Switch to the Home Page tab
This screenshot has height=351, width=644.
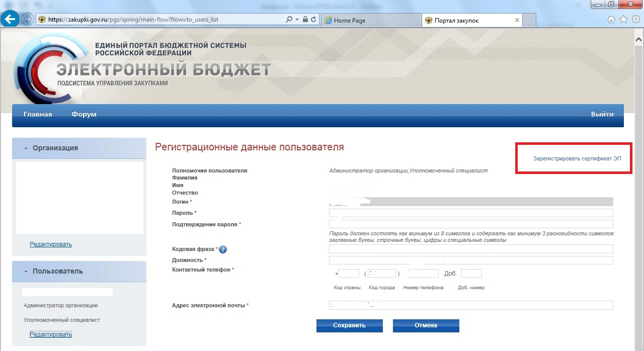tap(371, 21)
